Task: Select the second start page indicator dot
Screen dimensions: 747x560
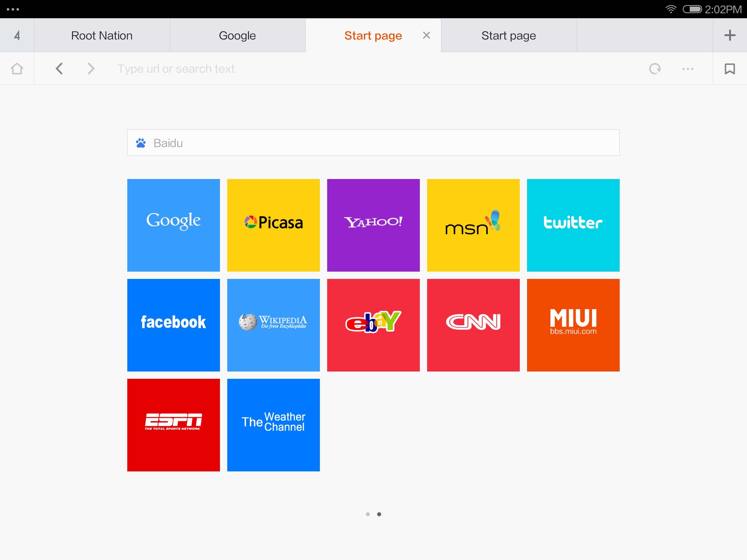Action: 379,514
